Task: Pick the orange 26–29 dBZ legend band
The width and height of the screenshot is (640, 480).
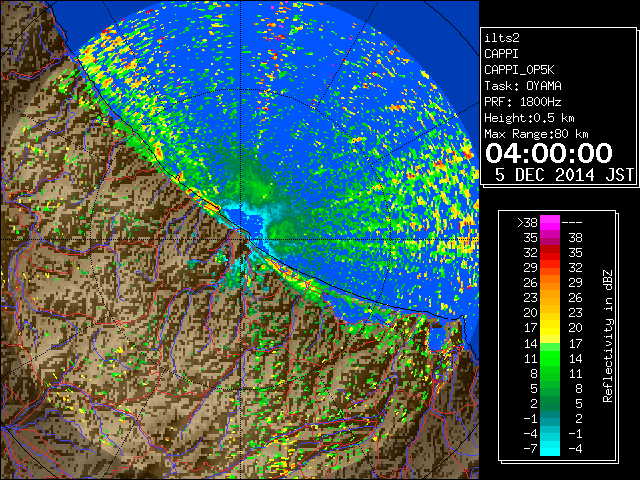Action: 550,283
